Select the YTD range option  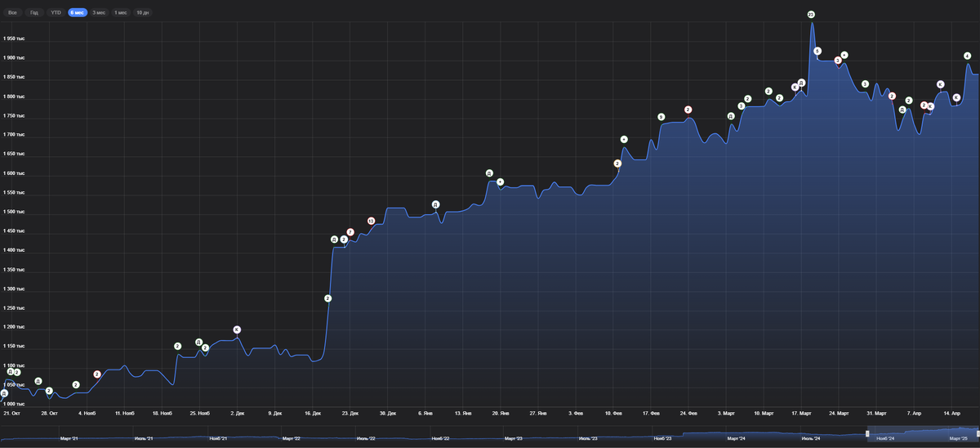click(56, 13)
